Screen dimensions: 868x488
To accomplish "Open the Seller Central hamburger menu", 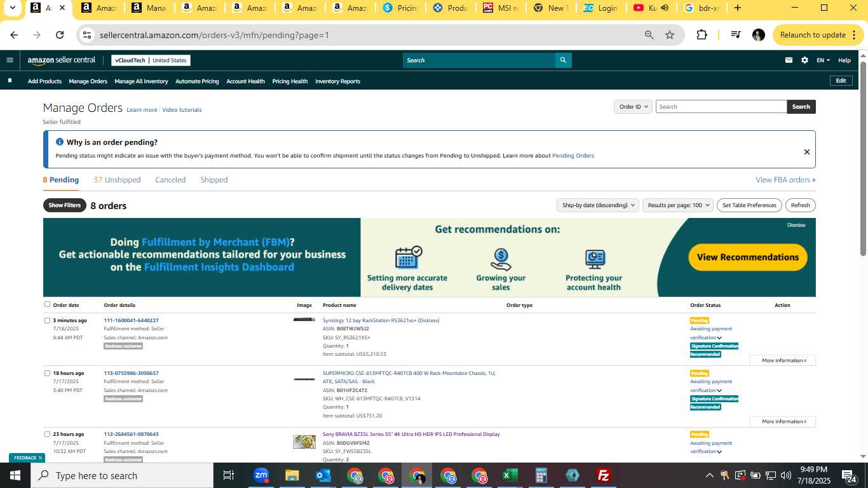I will click(x=10, y=60).
